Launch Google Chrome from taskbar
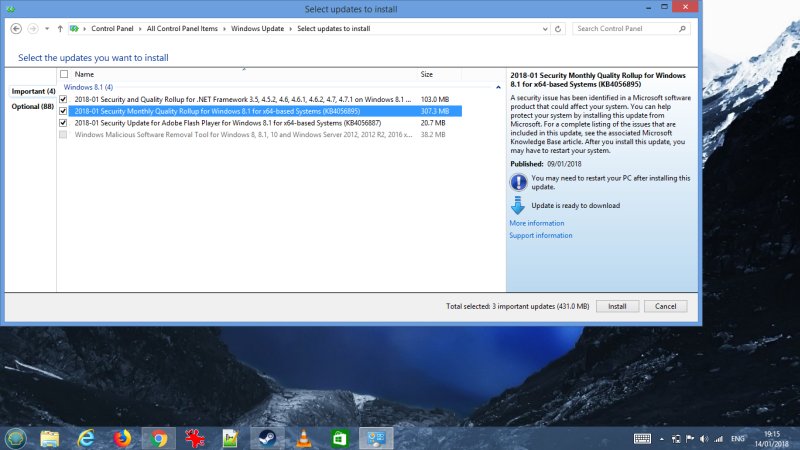Viewport: 800px width, 450px height. tap(158, 438)
